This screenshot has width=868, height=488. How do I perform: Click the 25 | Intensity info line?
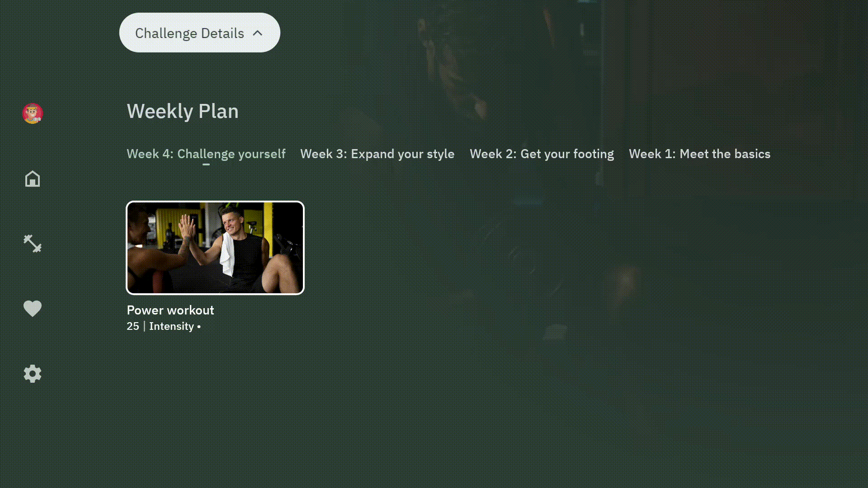tap(163, 326)
